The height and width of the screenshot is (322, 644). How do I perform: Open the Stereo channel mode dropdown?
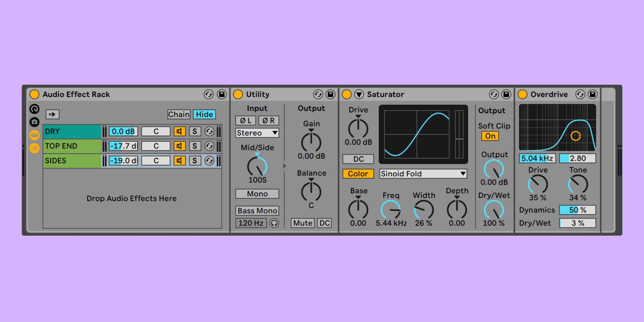click(257, 133)
